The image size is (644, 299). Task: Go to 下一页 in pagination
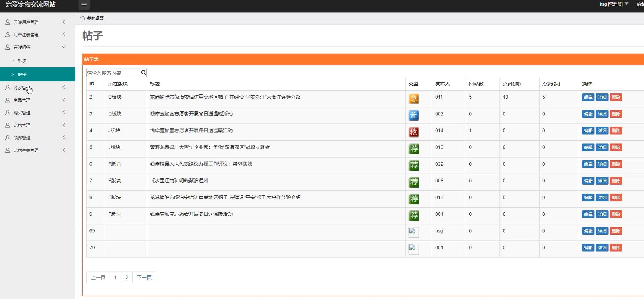(144, 277)
